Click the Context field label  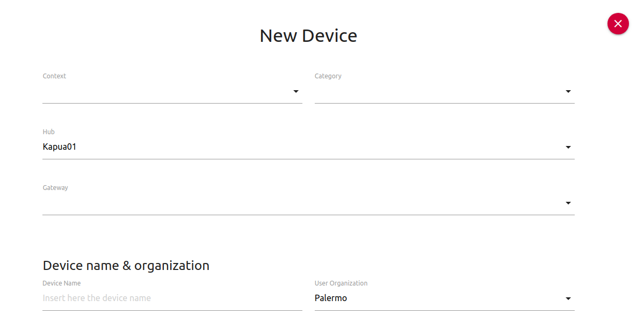click(x=54, y=76)
